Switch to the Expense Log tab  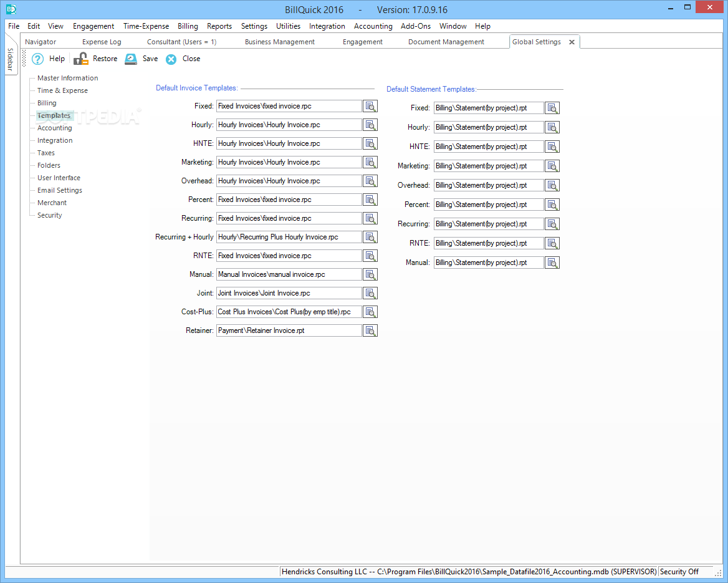[102, 42]
